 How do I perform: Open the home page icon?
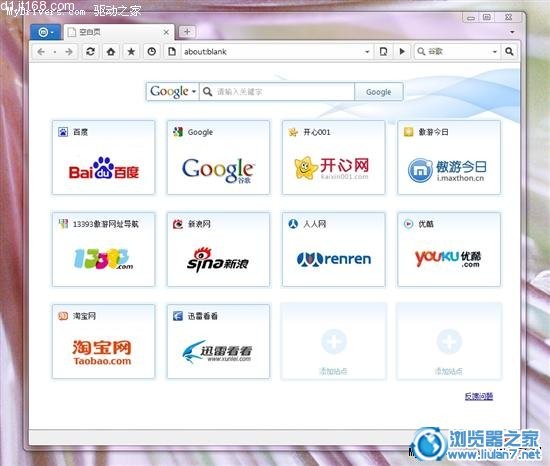coord(111,52)
